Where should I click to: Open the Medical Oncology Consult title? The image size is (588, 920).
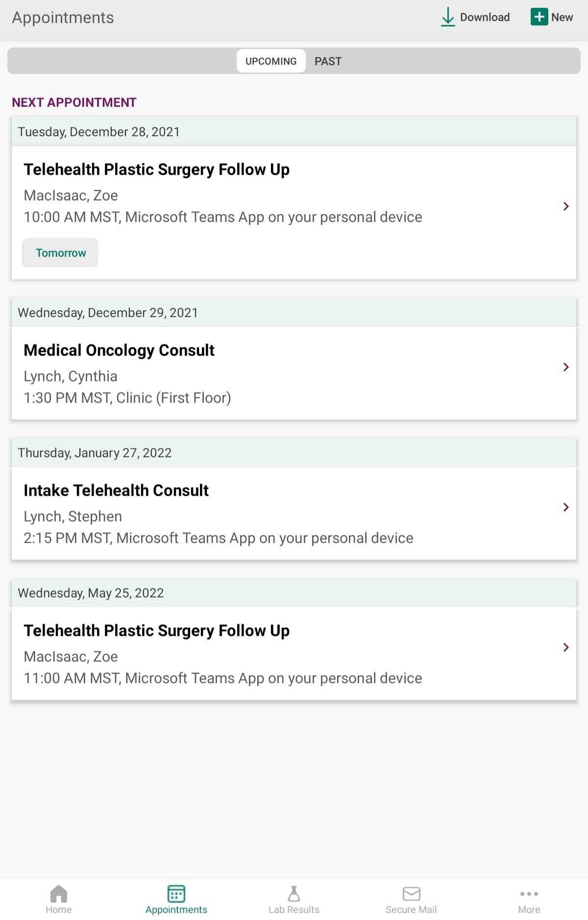click(119, 350)
